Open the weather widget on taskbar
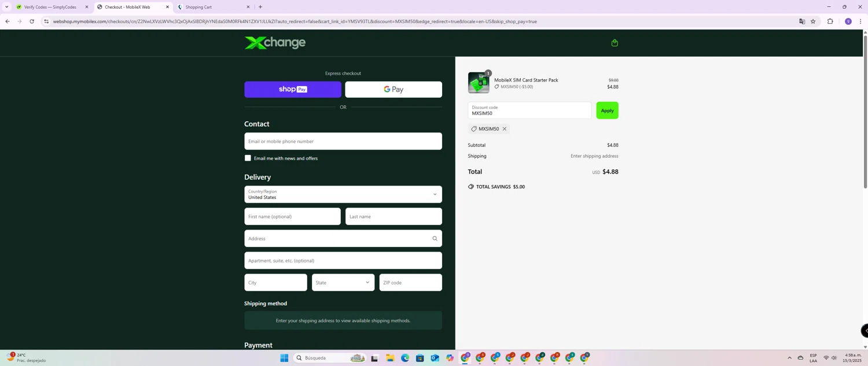 26,358
